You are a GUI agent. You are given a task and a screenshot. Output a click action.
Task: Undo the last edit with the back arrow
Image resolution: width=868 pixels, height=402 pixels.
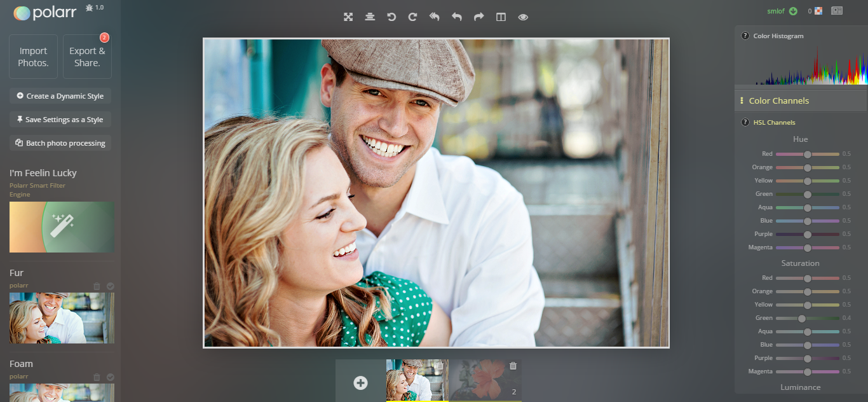pyautogui.click(x=457, y=17)
